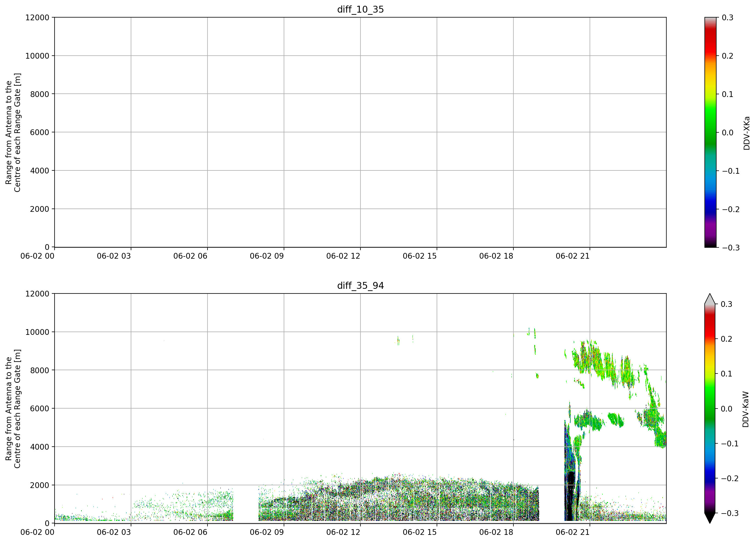Select the y-axis range label of diff_35_94
The width and height of the screenshot is (756, 542).
(13, 409)
